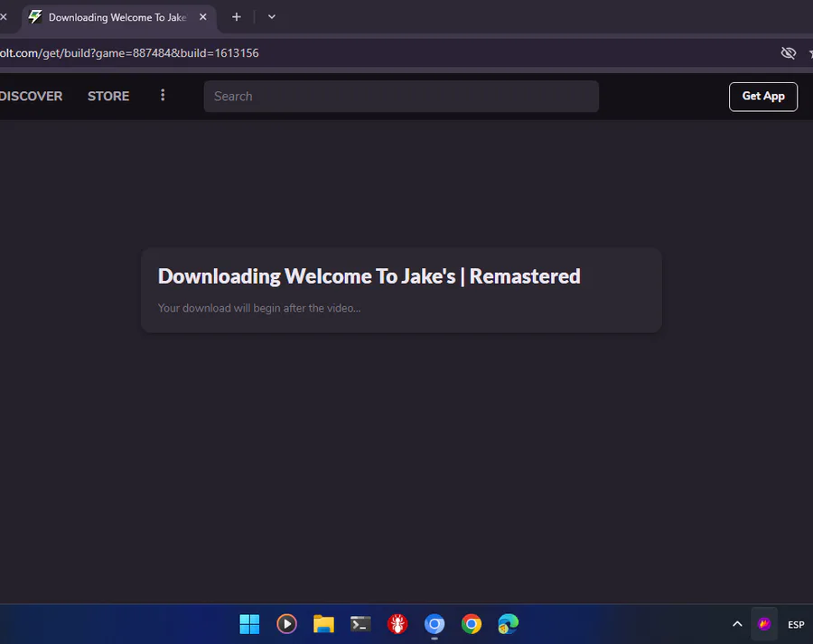Viewport: 813px width, 644px height.
Task: Show hidden system tray icons
Action: coord(737,624)
